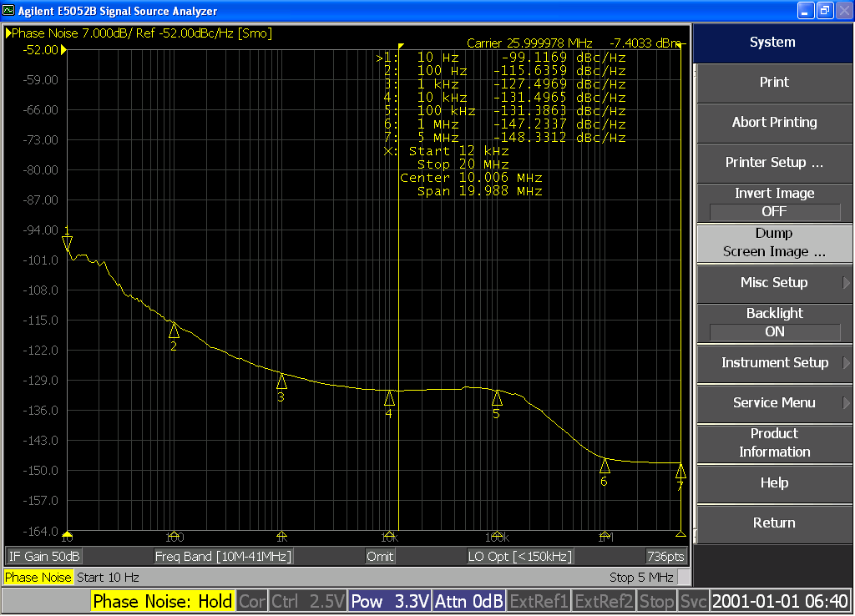The height and width of the screenshot is (616, 855).
Task: Click the Svc service status indicator
Action: (x=693, y=600)
